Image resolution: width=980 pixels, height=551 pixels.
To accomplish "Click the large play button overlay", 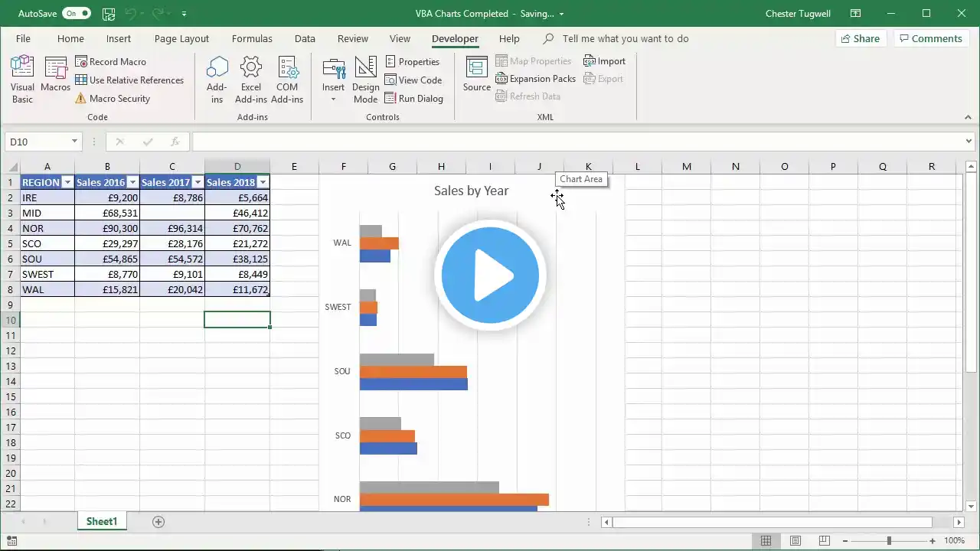I will point(490,275).
